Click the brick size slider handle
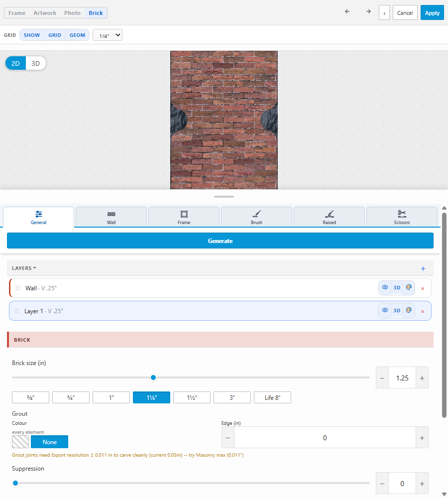448x498 pixels. pos(153,377)
